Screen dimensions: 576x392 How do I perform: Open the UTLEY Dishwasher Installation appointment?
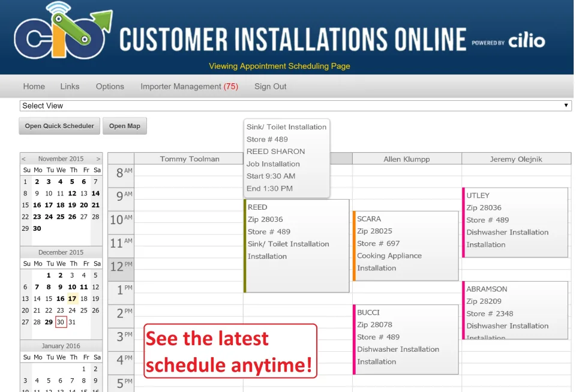(515, 222)
